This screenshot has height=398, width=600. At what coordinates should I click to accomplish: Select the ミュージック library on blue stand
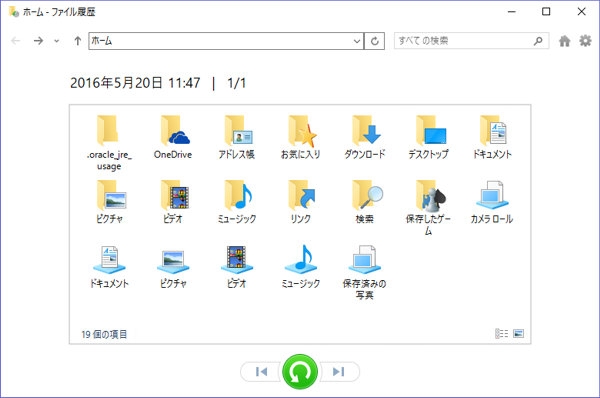pos(300,267)
